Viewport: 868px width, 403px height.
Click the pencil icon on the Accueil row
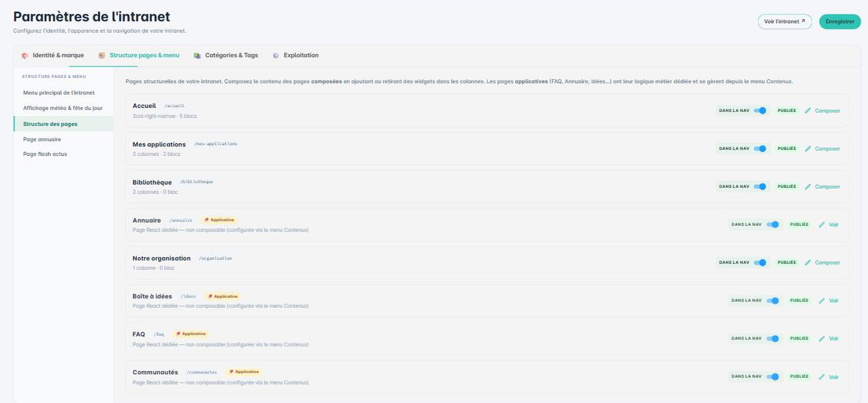click(808, 111)
